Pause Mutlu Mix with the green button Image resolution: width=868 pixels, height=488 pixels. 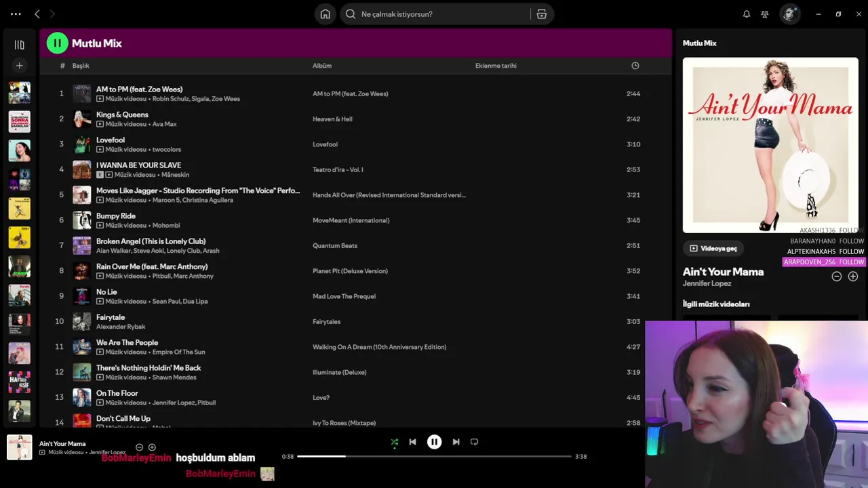point(57,43)
